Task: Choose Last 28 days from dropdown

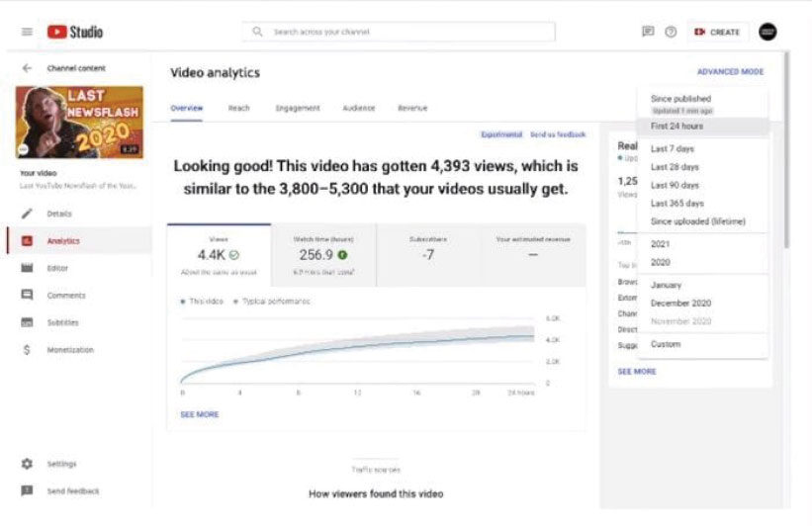Action: (675, 167)
